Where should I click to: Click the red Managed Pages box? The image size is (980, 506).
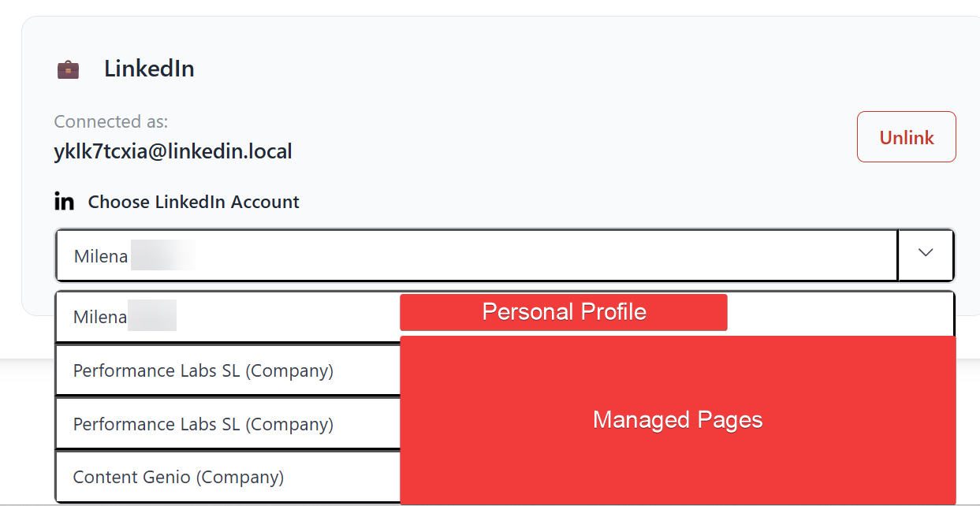pos(677,419)
